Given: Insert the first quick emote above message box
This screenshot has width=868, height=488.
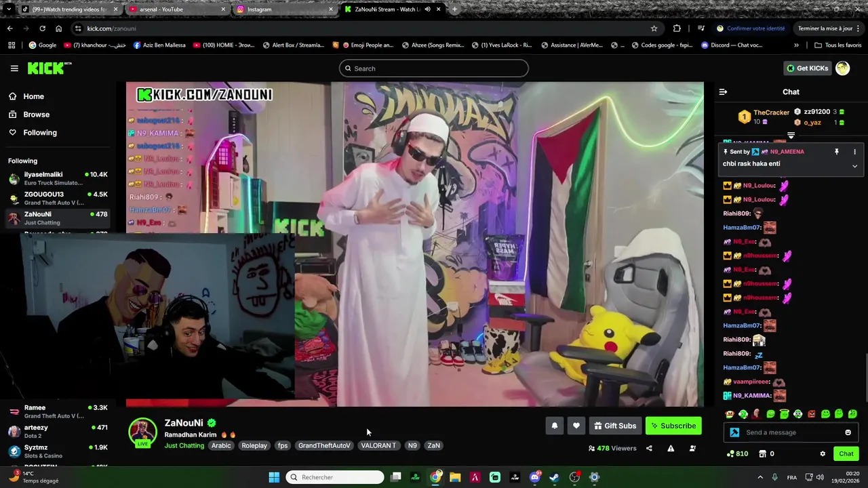Looking at the screenshot, I should (730, 414).
